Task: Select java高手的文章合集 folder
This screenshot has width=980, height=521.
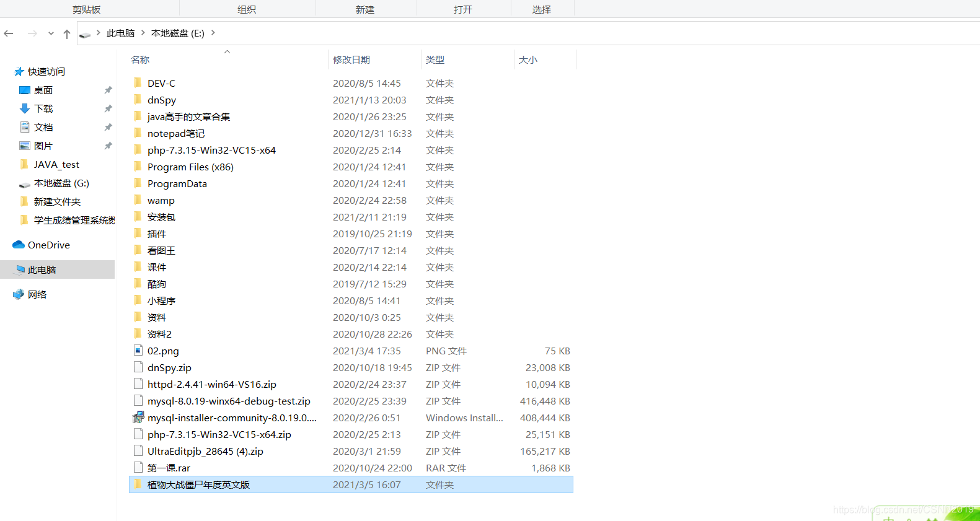Action: (x=188, y=117)
